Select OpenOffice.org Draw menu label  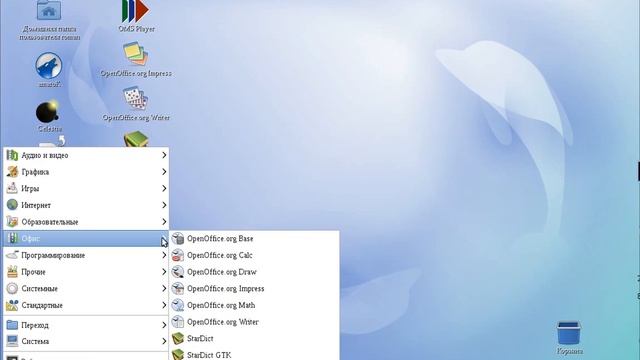pyautogui.click(x=222, y=272)
